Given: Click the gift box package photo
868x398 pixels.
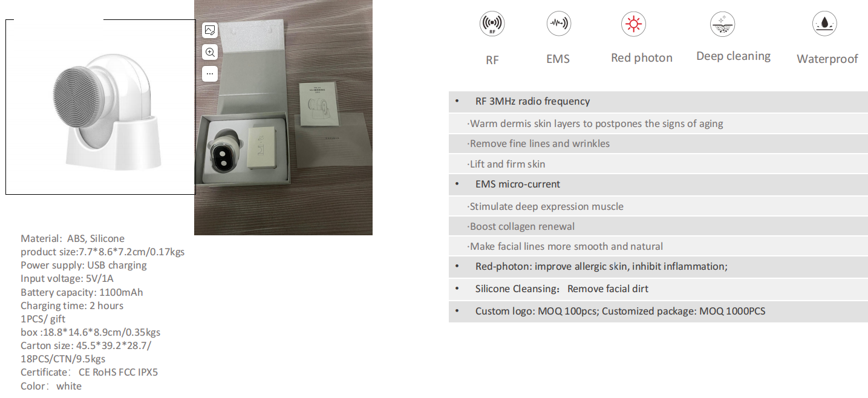Looking at the screenshot, I should (x=283, y=117).
